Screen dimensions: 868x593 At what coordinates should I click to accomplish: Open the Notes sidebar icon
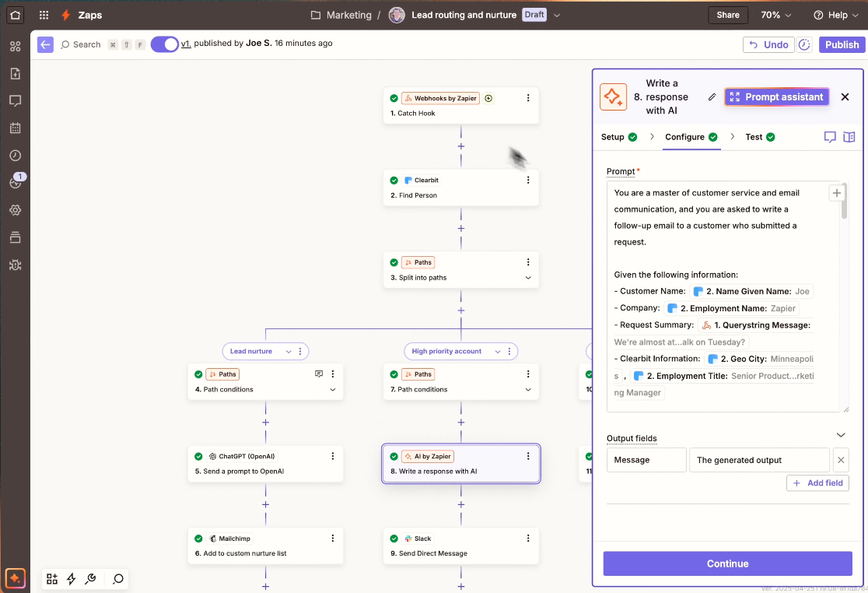(15, 100)
